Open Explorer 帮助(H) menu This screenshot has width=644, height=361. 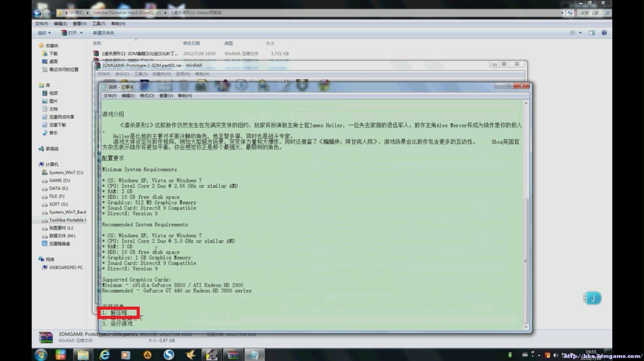click(x=118, y=24)
